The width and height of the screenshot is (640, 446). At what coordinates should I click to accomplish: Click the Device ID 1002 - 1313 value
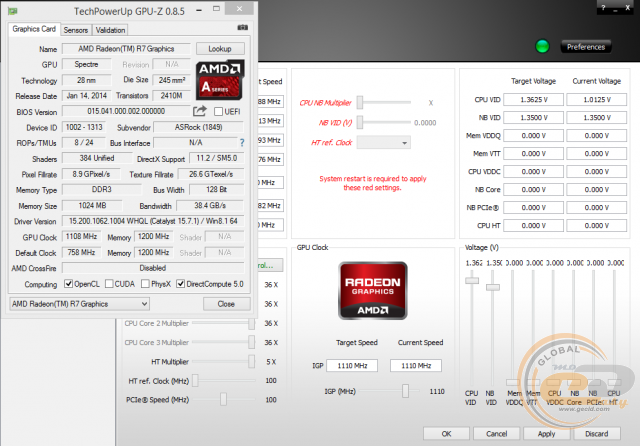tap(84, 127)
